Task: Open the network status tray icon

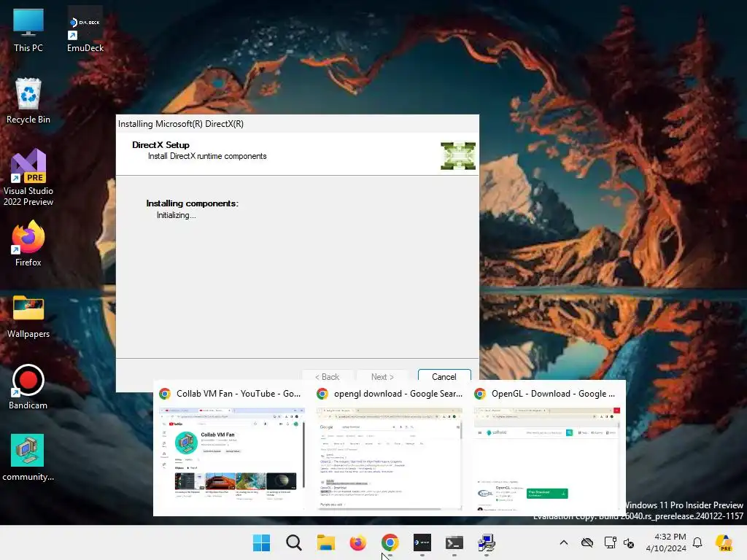Action: [610, 542]
